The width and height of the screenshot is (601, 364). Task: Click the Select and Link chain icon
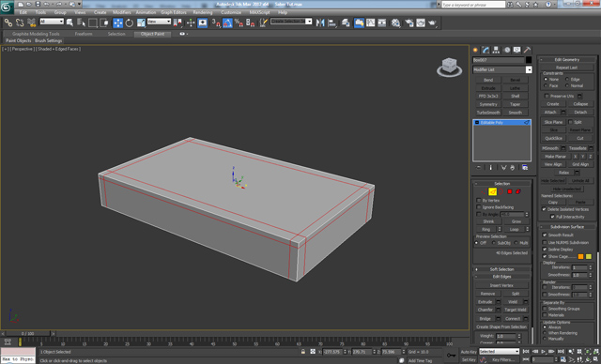coord(8,23)
